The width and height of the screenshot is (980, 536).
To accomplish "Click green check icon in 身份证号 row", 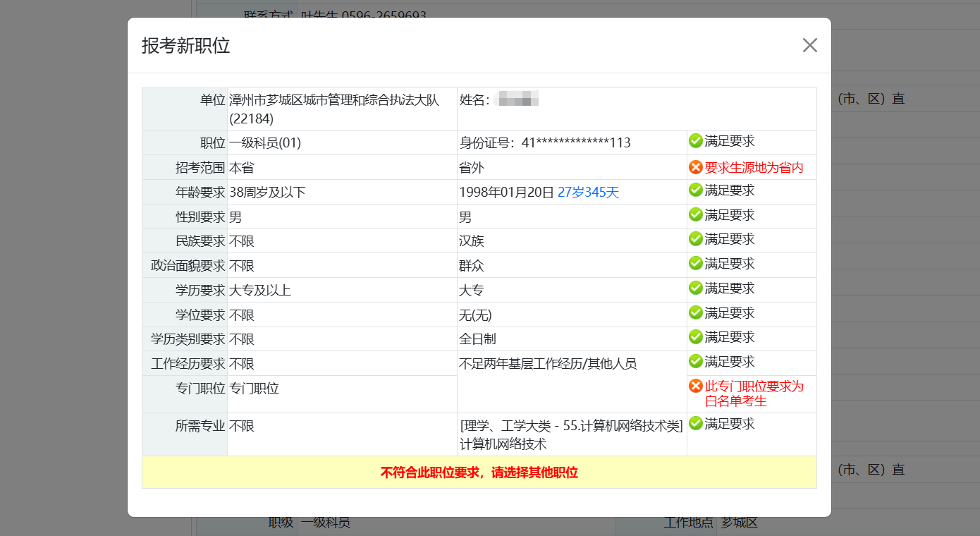I will pos(695,141).
